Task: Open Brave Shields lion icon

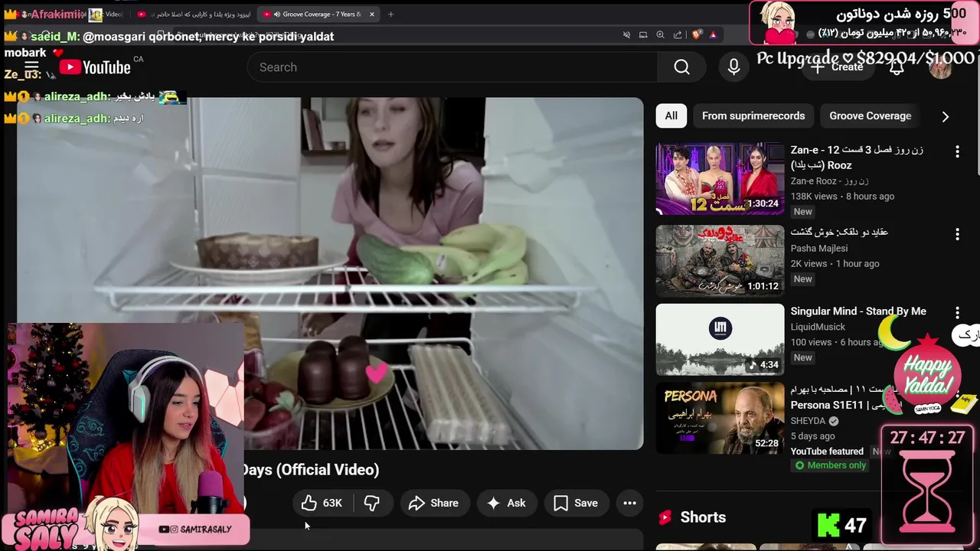Action: [696, 34]
